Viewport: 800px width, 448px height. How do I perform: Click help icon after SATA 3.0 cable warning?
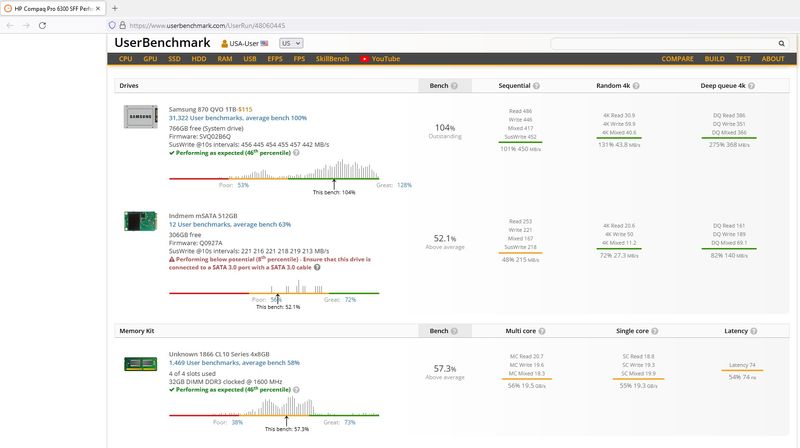pyautogui.click(x=317, y=267)
